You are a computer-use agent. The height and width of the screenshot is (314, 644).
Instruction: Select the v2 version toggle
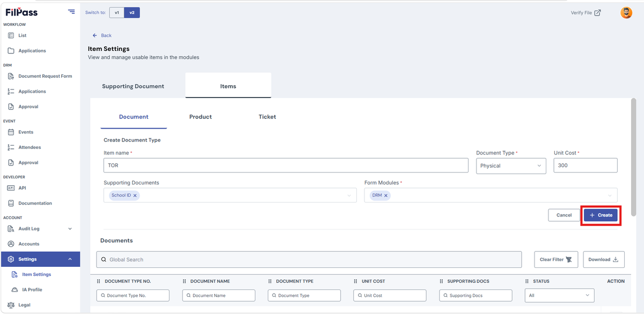(132, 12)
